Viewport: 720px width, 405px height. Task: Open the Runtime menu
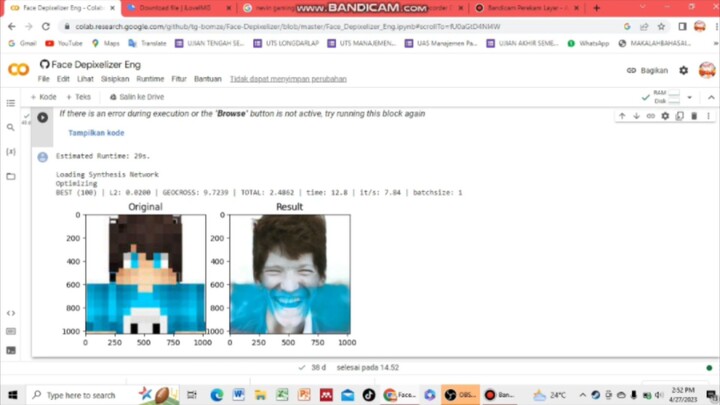point(150,79)
